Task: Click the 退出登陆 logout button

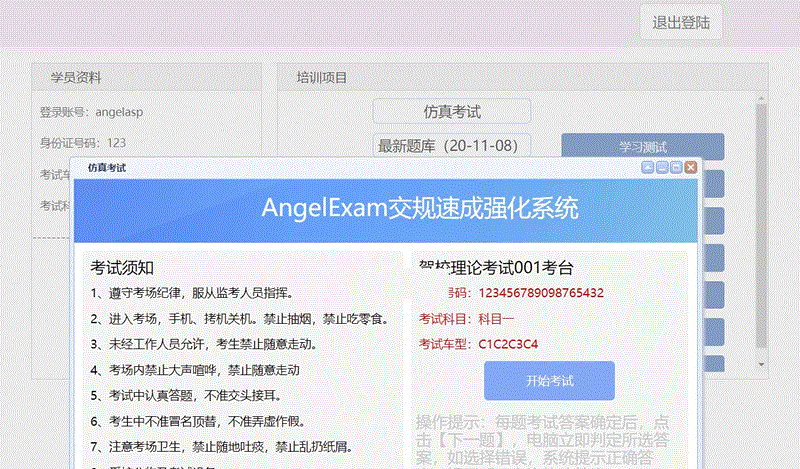Action: click(681, 22)
